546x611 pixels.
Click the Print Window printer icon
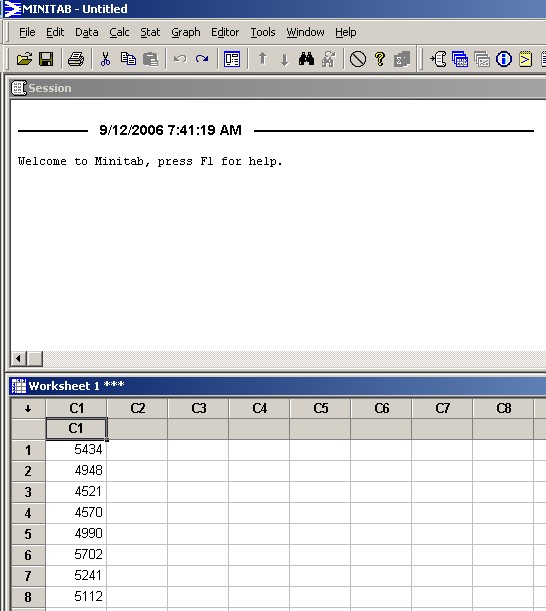(76, 59)
